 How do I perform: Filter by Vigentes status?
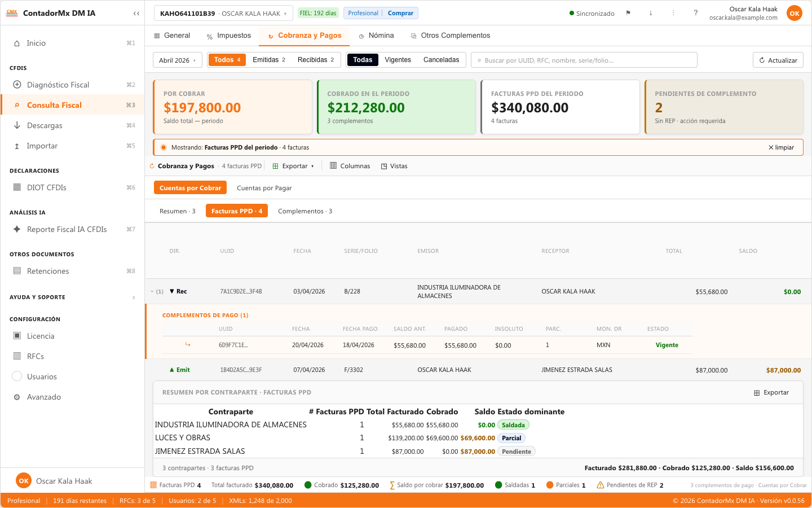pyautogui.click(x=398, y=60)
